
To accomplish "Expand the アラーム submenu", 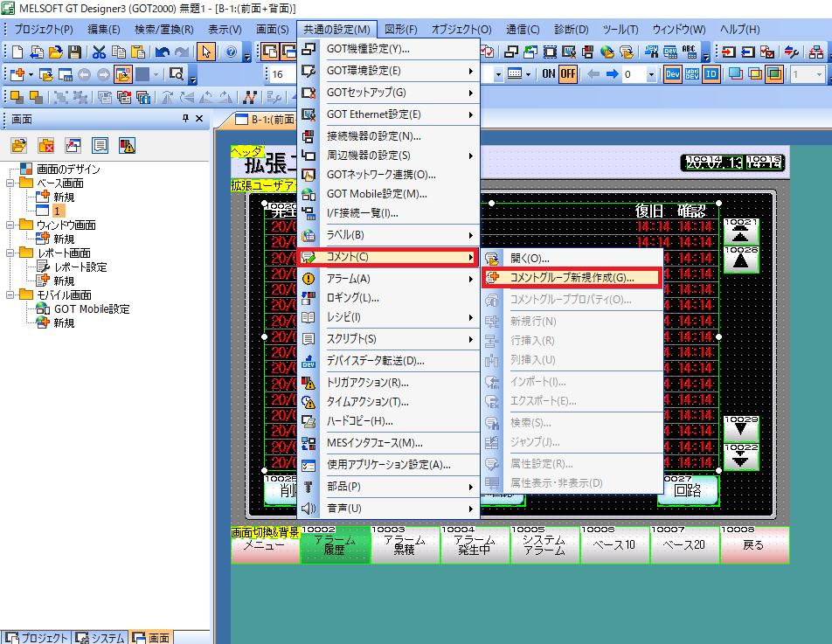I will pyautogui.click(x=471, y=279).
